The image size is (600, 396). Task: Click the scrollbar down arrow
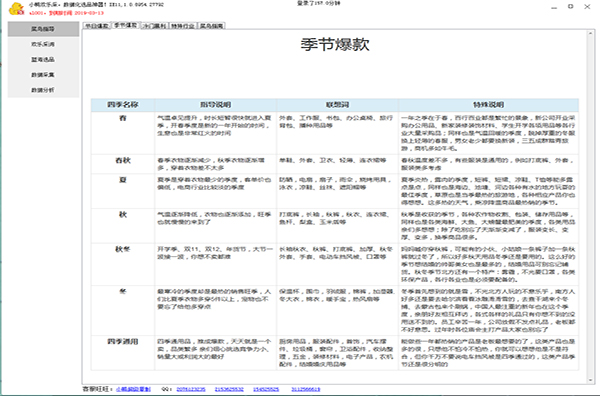pos(591,380)
